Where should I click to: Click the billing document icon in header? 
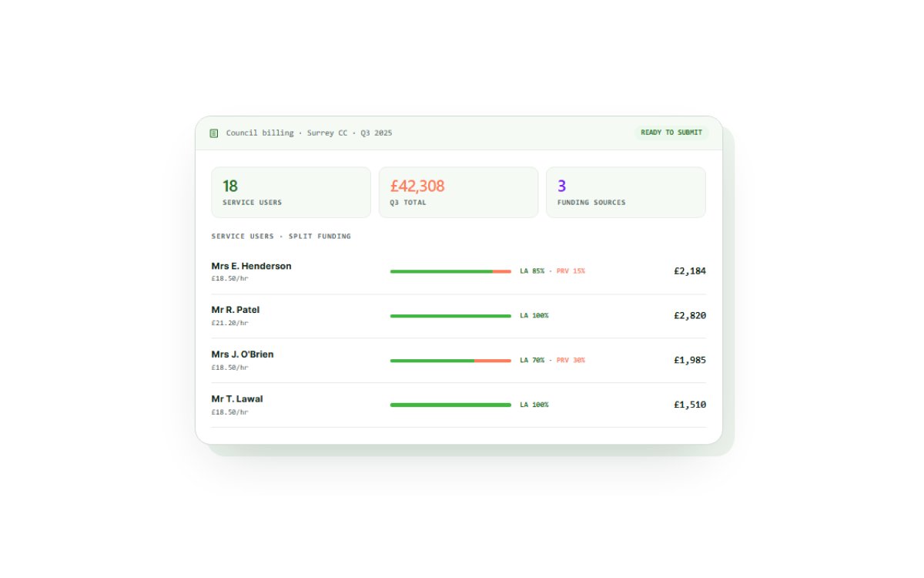[x=214, y=133]
